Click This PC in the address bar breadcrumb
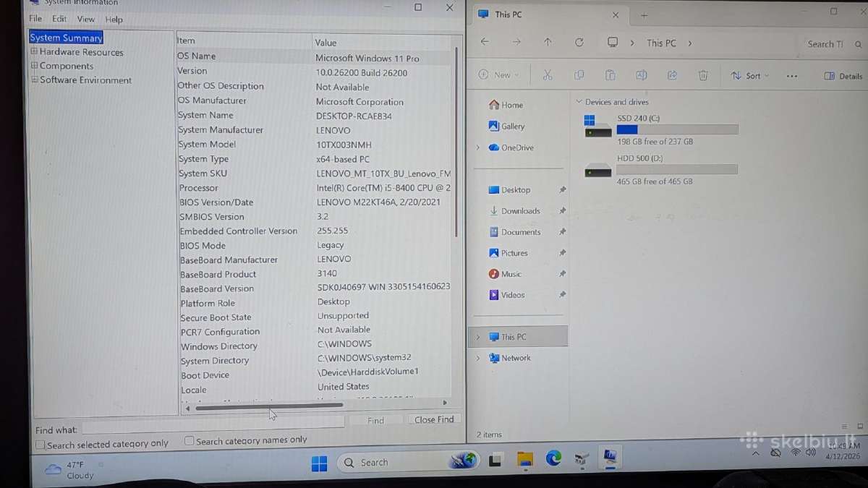868x488 pixels. [661, 43]
